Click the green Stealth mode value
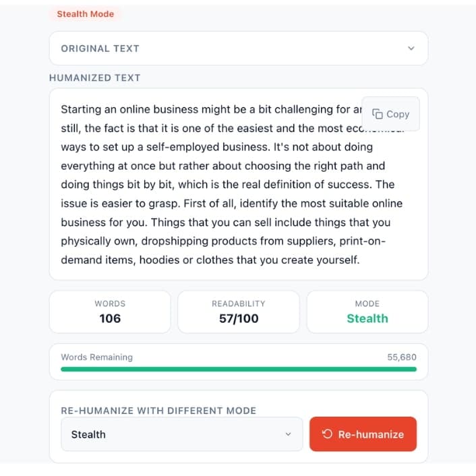The image size is (476, 476). pyautogui.click(x=367, y=318)
